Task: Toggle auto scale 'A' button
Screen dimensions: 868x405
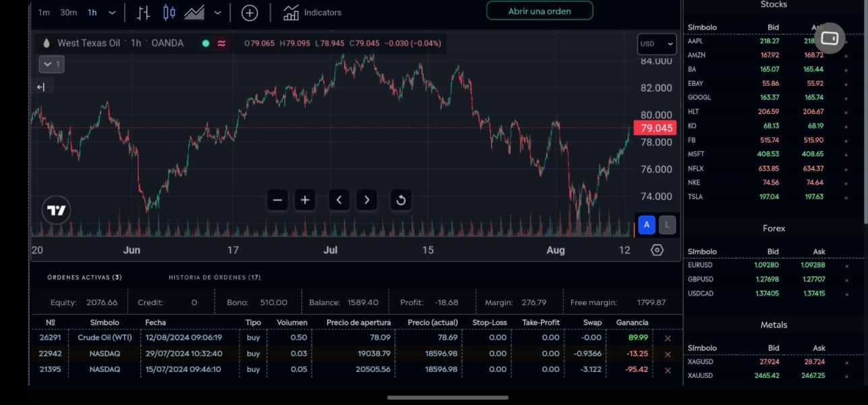Action: click(646, 225)
